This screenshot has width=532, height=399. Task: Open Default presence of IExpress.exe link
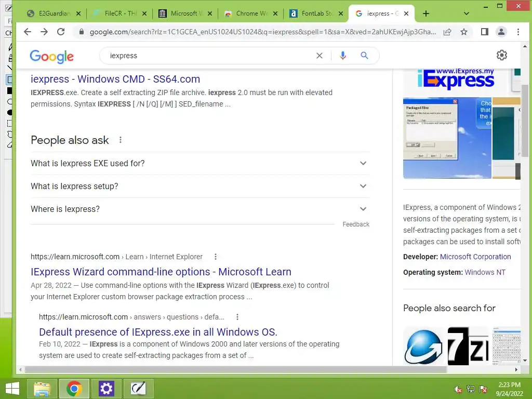(158, 332)
